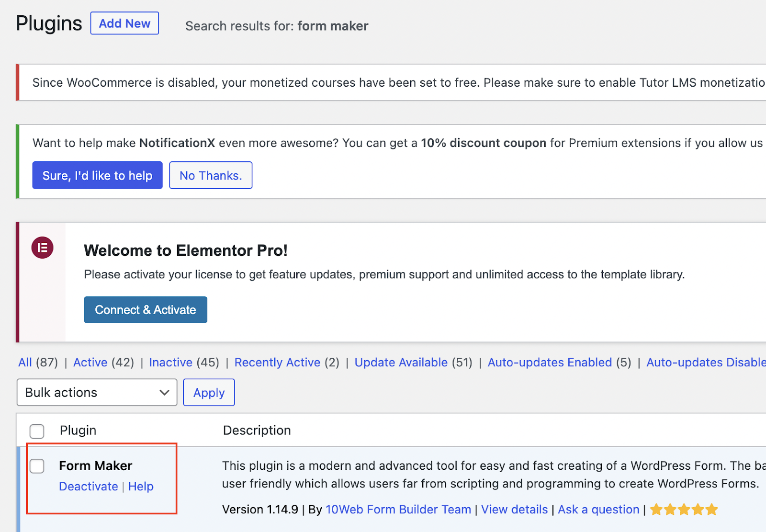
Task: Open 10Web Form Builder Team link
Action: pos(398,509)
